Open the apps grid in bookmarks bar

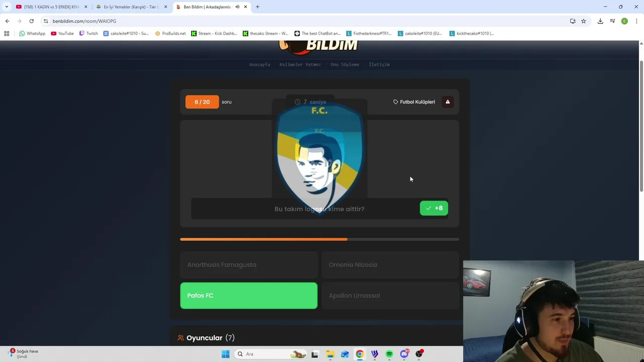pyautogui.click(x=7, y=34)
